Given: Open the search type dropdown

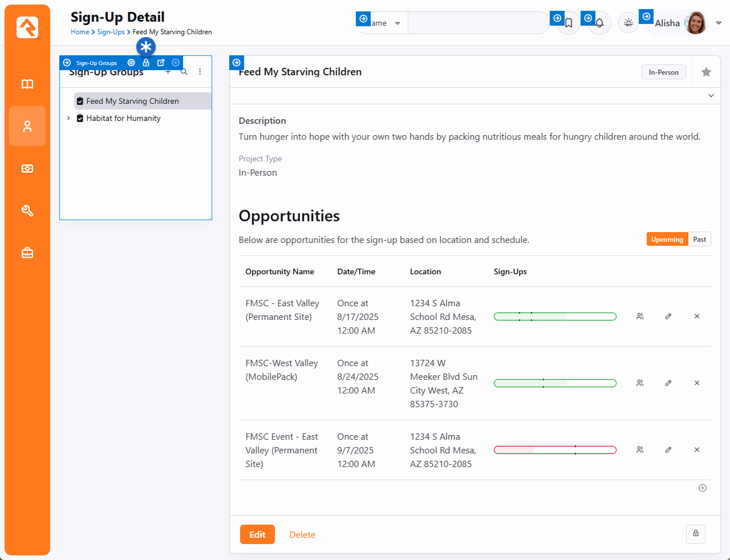Looking at the screenshot, I should 385,23.
